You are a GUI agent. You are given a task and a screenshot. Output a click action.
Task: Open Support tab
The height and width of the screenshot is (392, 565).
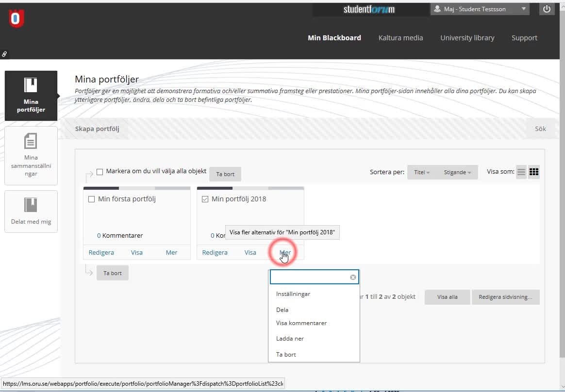524,38
